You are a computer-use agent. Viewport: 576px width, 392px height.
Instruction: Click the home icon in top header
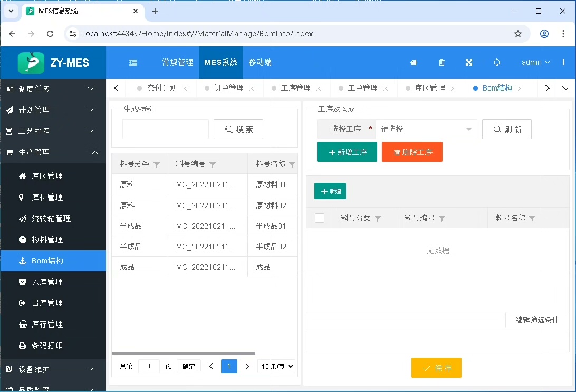coord(414,62)
